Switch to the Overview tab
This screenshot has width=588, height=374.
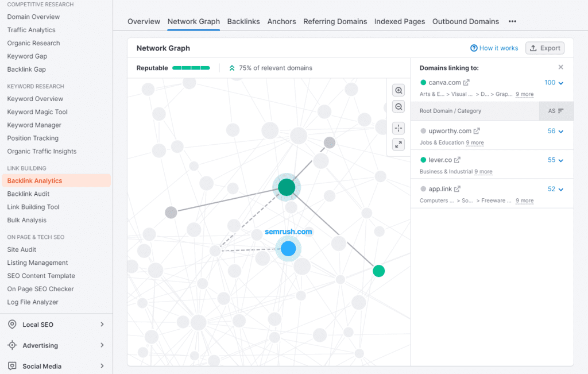click(x=144, y=21)
